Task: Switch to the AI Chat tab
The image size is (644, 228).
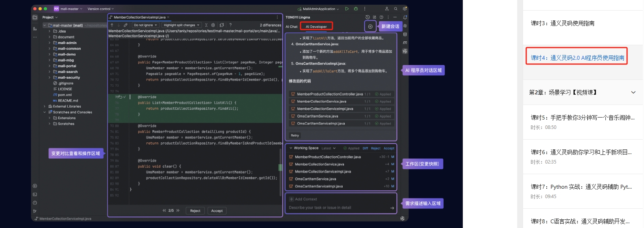Action: 291,27
